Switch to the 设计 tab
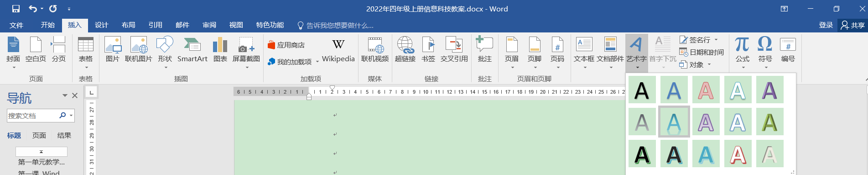The height and width of the screenshot is (175, 868). 101,25
